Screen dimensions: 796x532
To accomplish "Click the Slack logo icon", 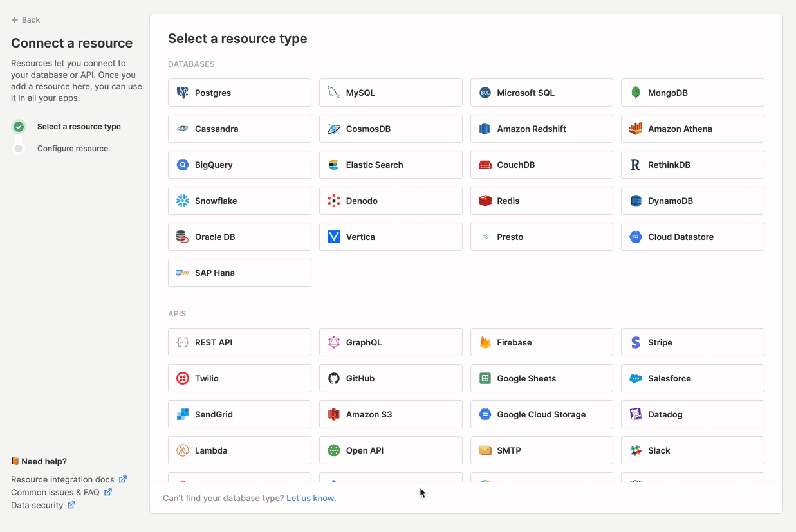I will point(636,450).
